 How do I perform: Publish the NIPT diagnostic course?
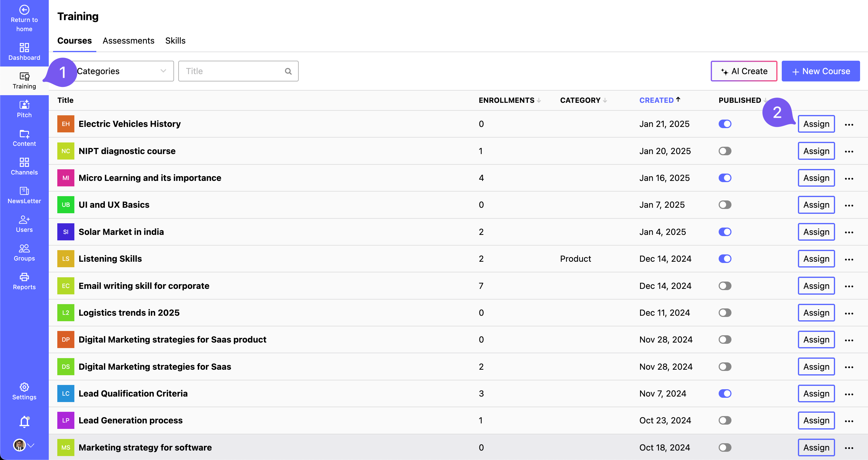click(x=724, y=151)
